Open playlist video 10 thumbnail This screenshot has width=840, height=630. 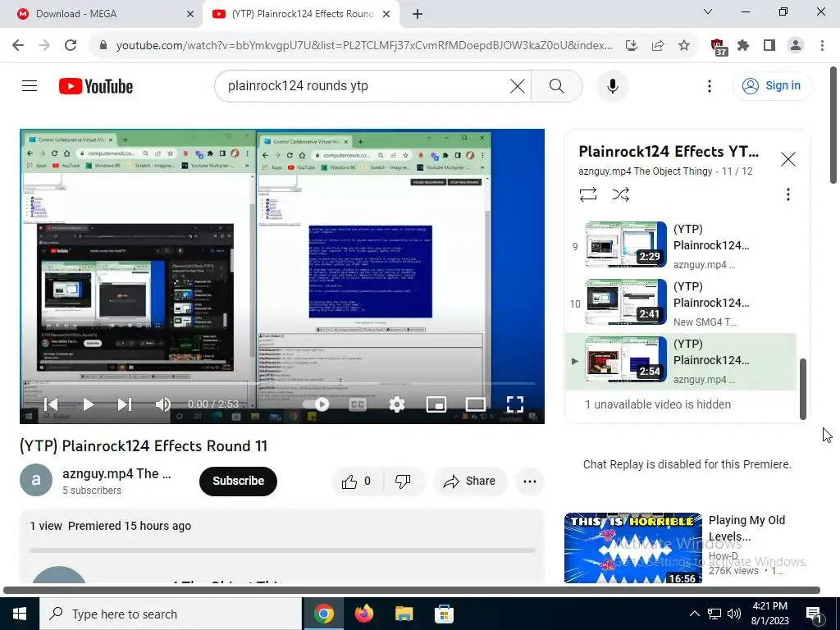pos(626,302)
